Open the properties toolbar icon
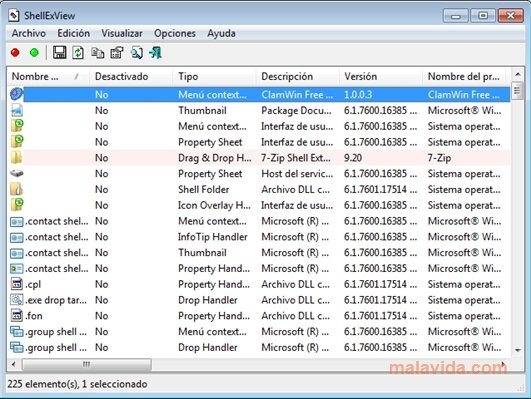This screenshot has height=399, width=531. pos(117,53)
